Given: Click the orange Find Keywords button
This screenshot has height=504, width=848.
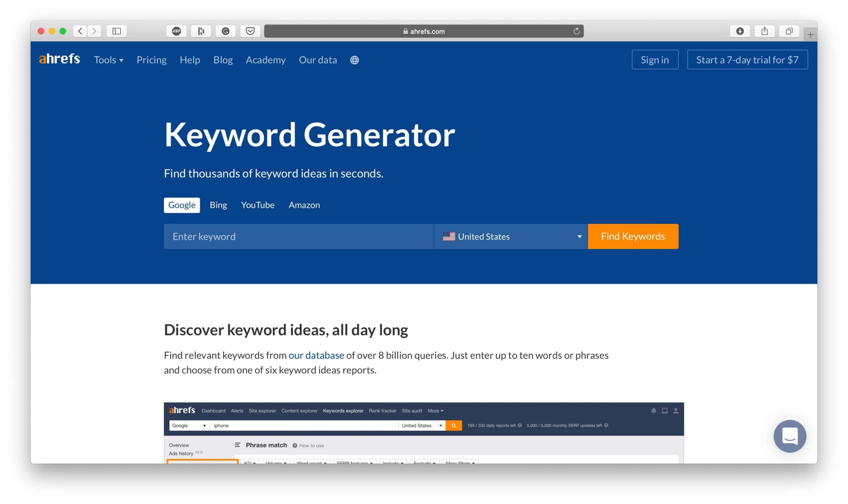Looking at the screenshot, I should pyautogui.click(x=633, y=236).
